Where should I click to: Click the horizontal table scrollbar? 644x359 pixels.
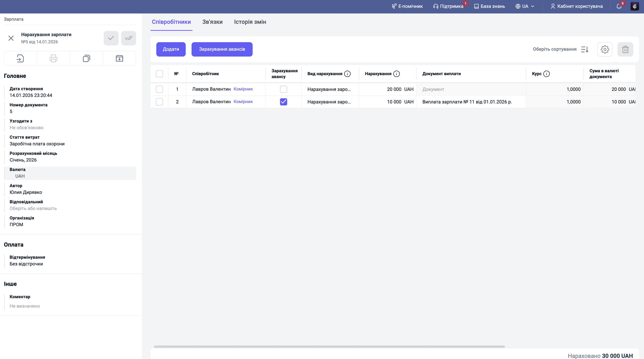tap(329, 346)
